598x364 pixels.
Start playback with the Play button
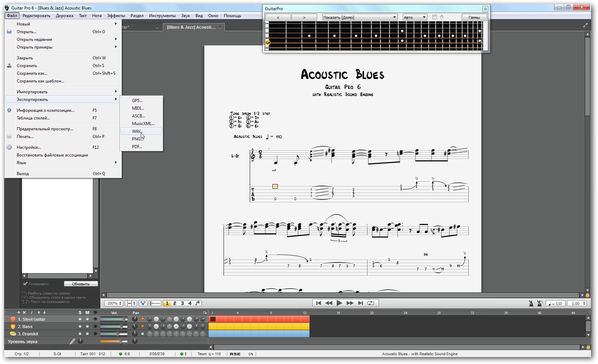tap(339, 303)
